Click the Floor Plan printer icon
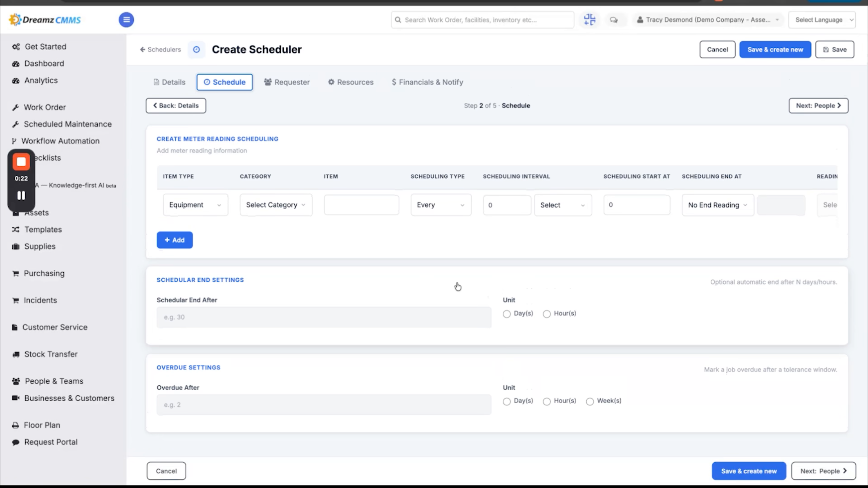868x488 pixels. tap(15, 425)
